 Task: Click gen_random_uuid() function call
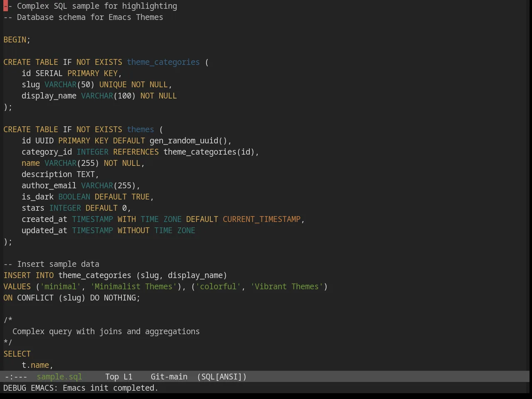(188, 140)
